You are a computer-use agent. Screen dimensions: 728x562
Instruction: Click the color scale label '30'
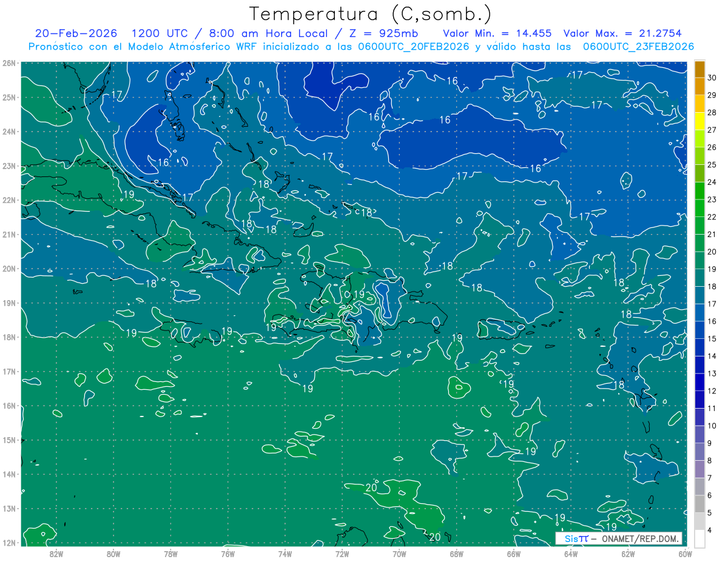[712, 78]
